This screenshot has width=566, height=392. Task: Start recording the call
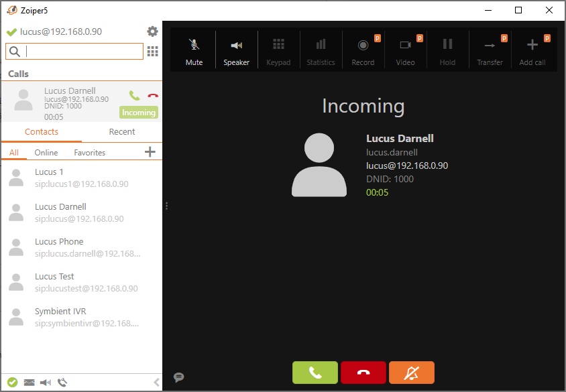point(363,48)
